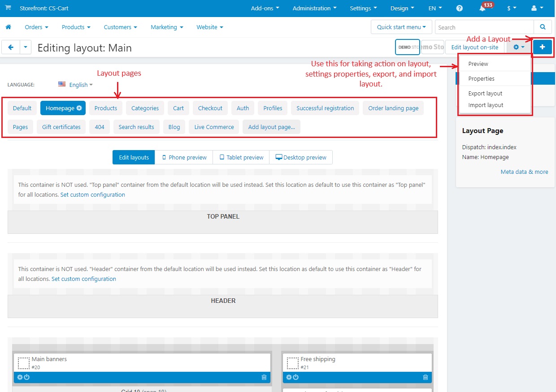556x392 pixels.
Task: Open the Orders menu
Action: [x=36, y=27]
